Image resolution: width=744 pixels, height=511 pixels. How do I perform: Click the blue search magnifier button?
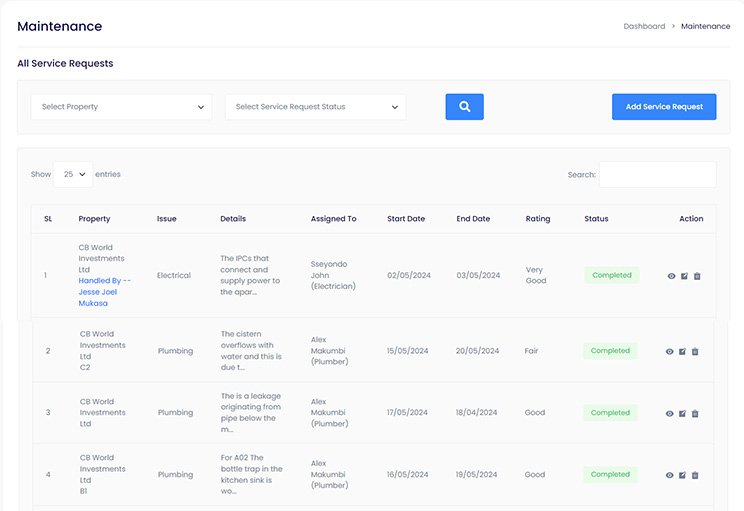pyautogui.click(x=464, y=107)
